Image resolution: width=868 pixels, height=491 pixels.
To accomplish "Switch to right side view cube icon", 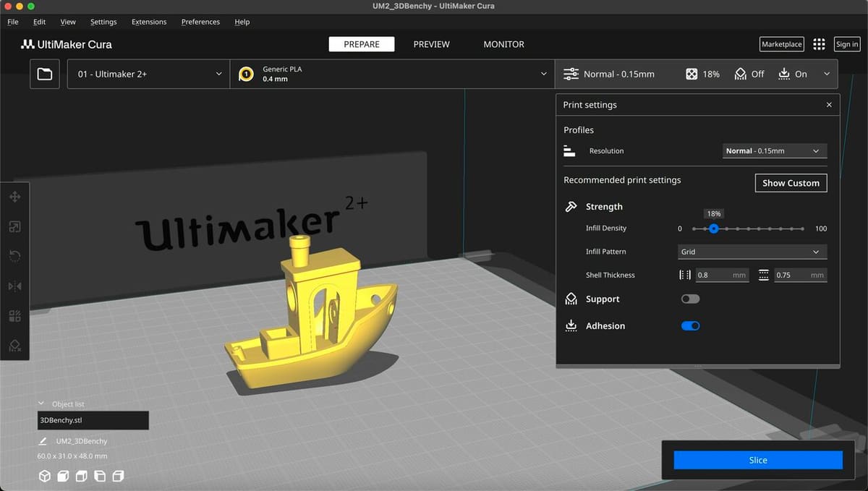I will [x=118, y=476].
